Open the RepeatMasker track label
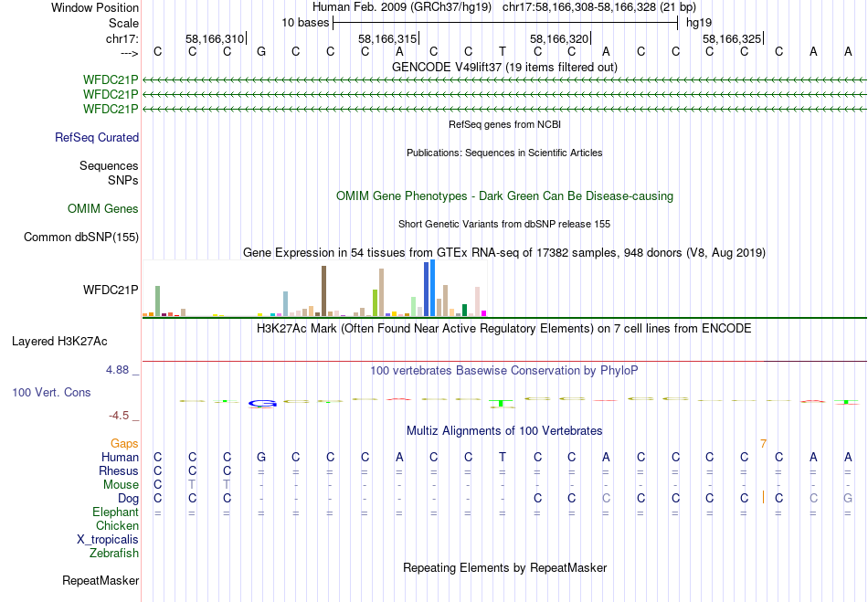This screenshot has height=602, width=868. coord(101,580)
